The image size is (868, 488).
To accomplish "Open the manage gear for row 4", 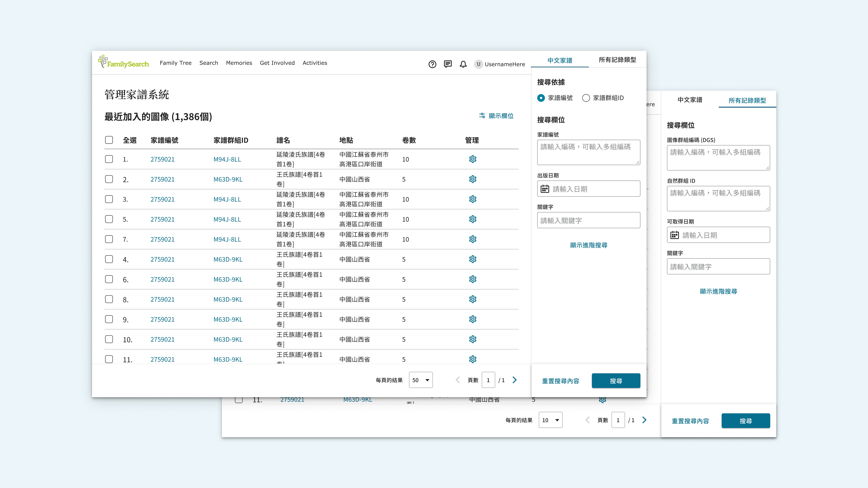I will click(473, 259).
